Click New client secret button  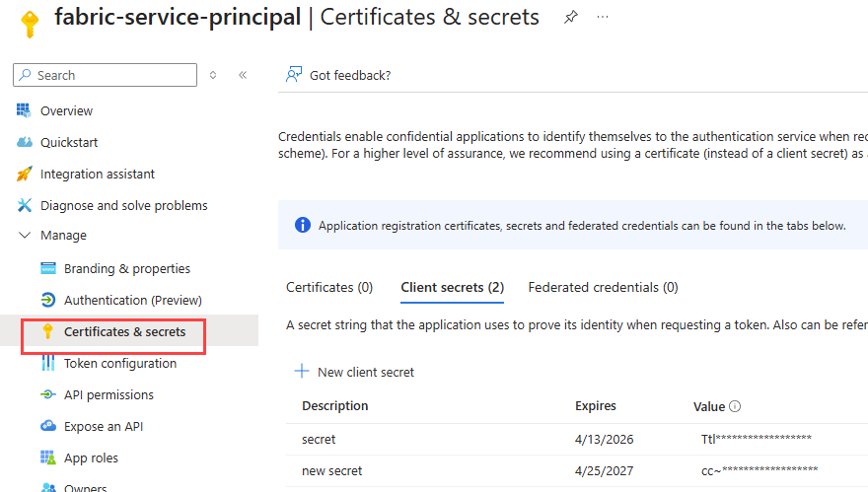point(355,372)
